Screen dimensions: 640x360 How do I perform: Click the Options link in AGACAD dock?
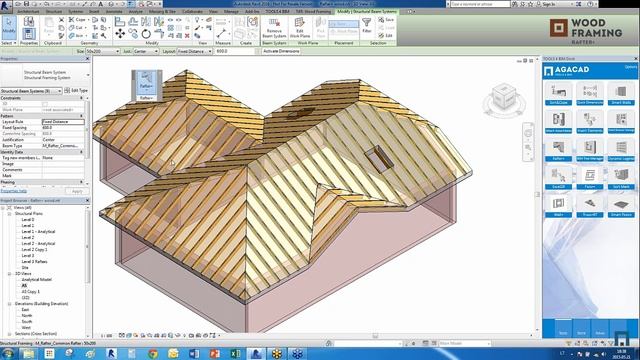(630, 67)
